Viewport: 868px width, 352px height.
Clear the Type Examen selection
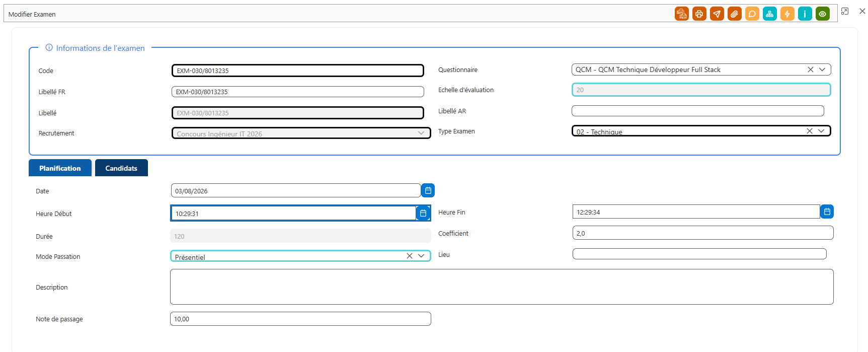point(809,131)
